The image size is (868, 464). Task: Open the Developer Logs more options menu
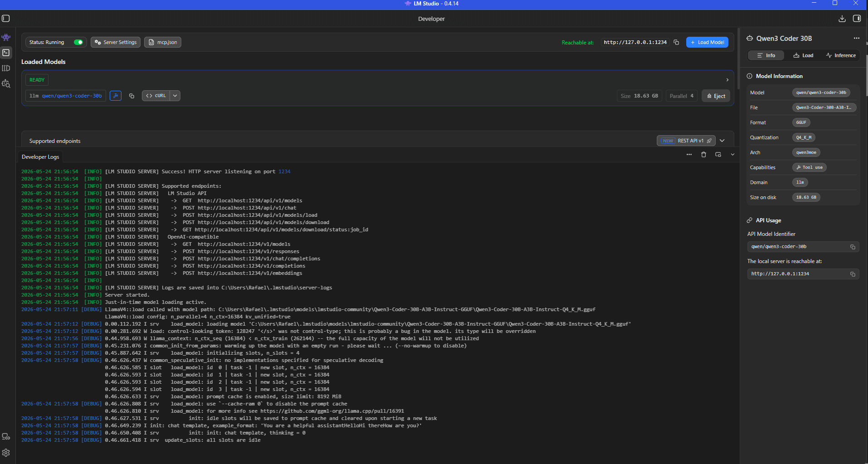click(x=689, y=155)
